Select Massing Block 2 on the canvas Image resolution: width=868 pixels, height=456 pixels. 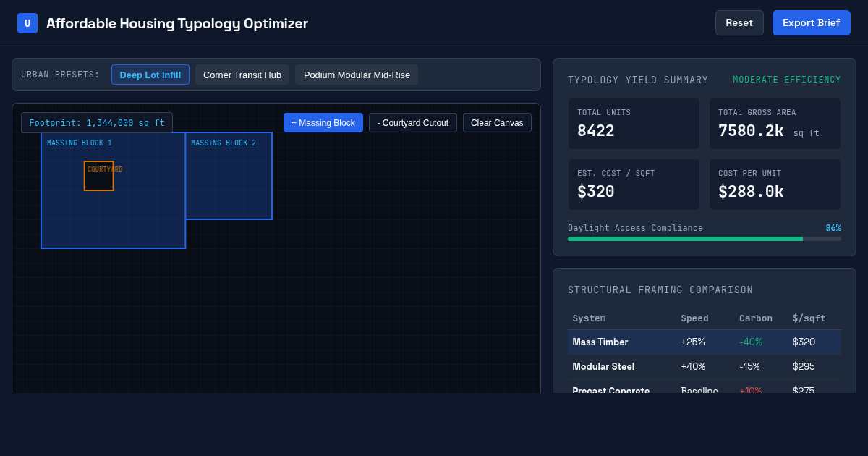tap(229, 176)
